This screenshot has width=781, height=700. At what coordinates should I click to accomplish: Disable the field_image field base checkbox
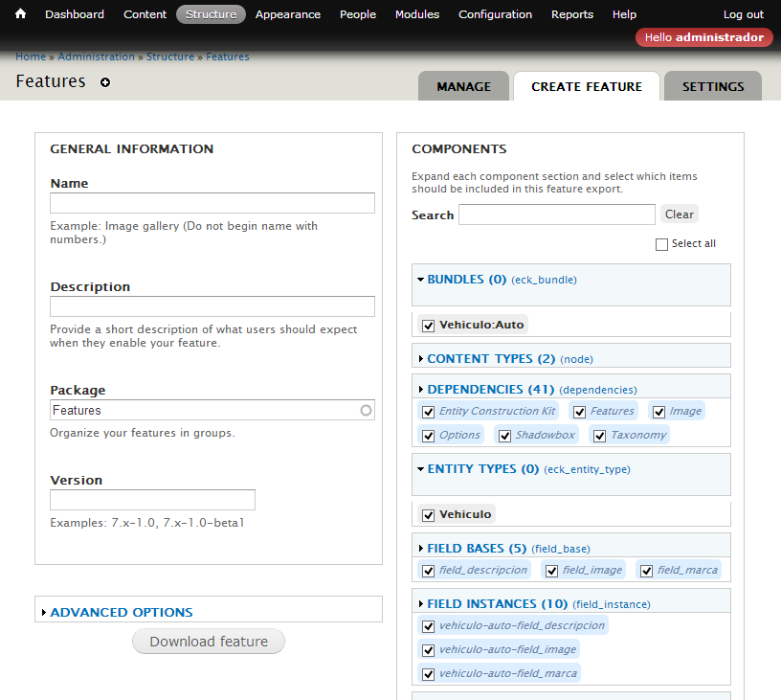pyautogui.click(x=551, y=571)
